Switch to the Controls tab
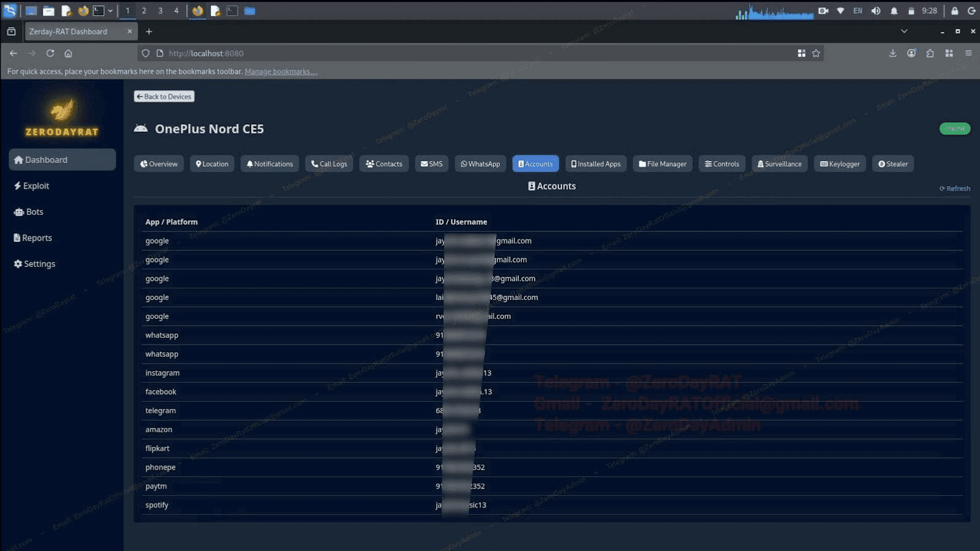The width and height of the screenshot is (980, 551). (722, 164)
